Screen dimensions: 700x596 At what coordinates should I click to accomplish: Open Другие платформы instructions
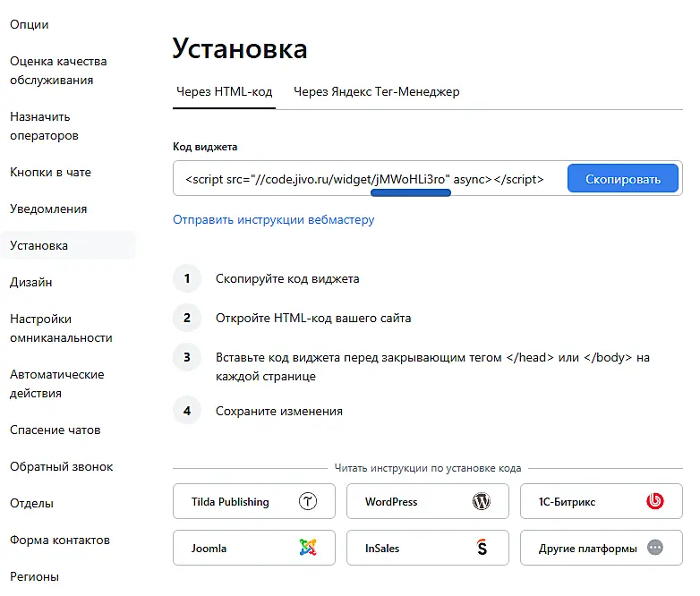click(x=602, y=548)
